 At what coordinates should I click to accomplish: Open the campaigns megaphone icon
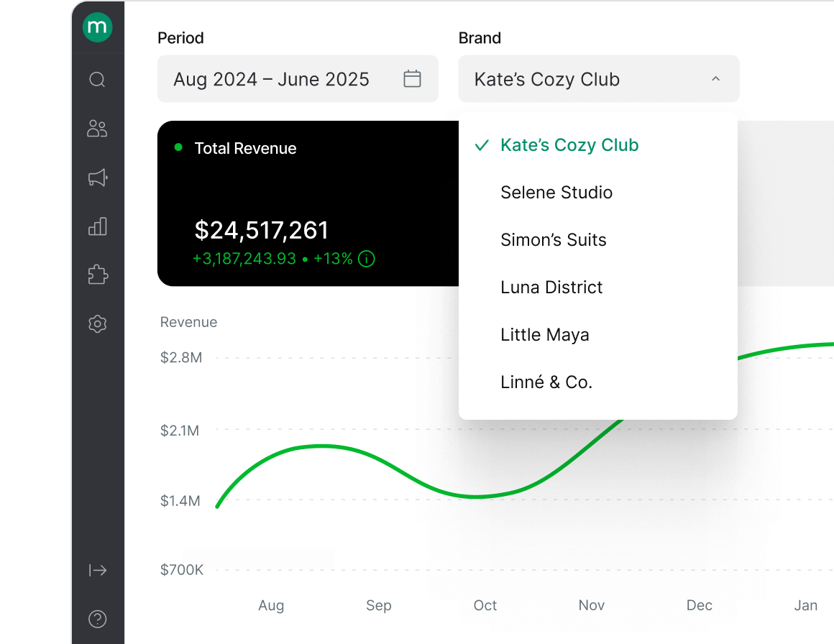tap(98, 178)
